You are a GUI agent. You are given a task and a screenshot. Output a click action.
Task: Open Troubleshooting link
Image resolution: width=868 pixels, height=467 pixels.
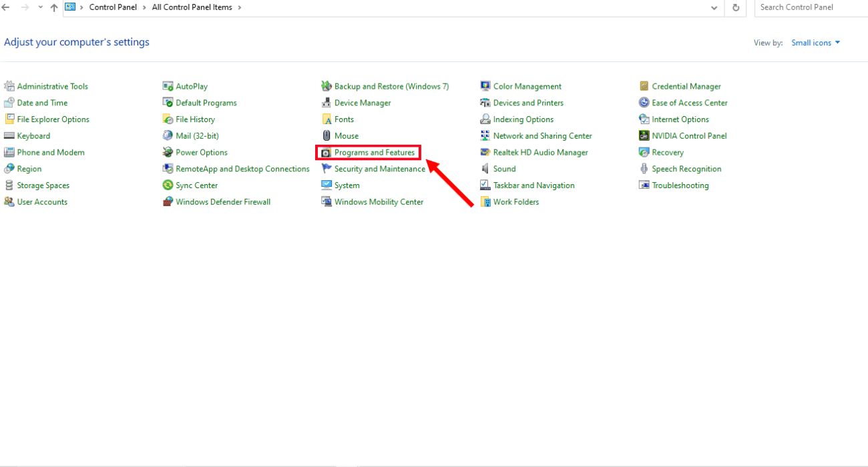coord(680,185)
